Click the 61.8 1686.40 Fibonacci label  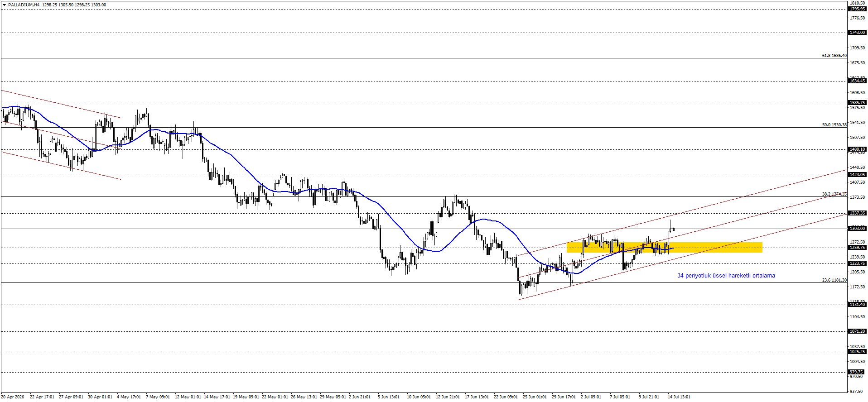click(834, 56)
